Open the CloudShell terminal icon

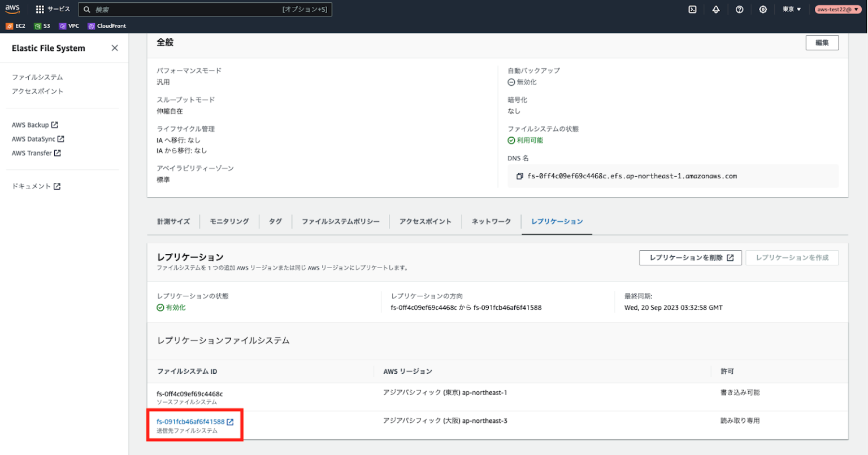coord(692,9)
